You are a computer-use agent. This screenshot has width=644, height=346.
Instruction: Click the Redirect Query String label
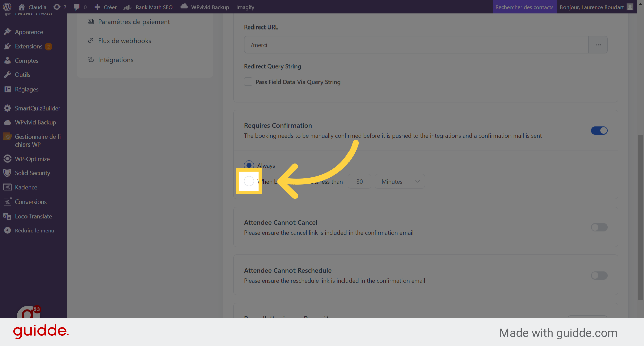[272, 66]
